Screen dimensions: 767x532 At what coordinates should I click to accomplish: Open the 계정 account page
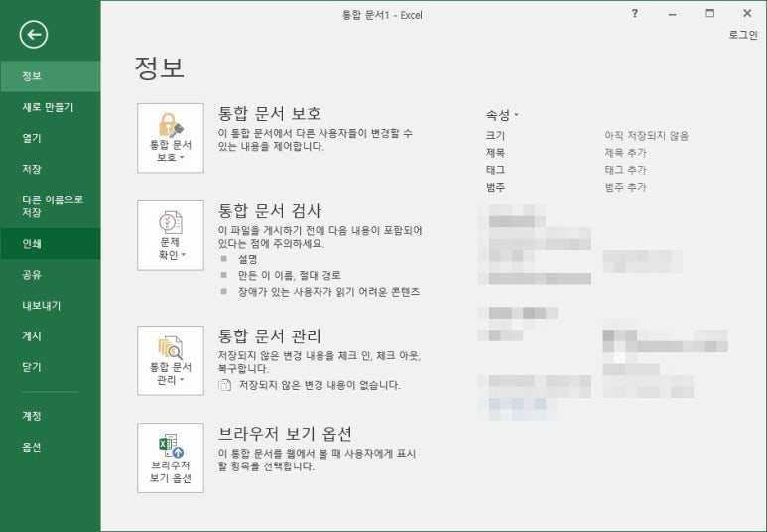(51, 416)
